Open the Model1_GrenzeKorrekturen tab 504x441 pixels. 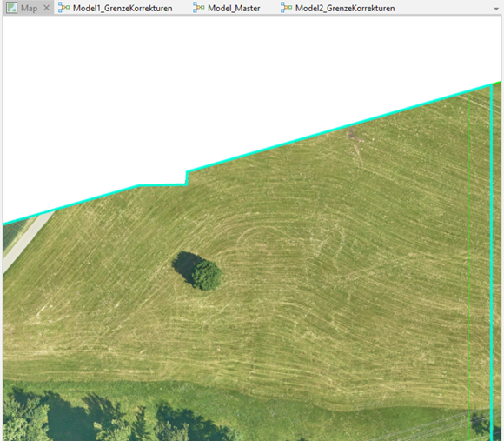click(116, 8)
